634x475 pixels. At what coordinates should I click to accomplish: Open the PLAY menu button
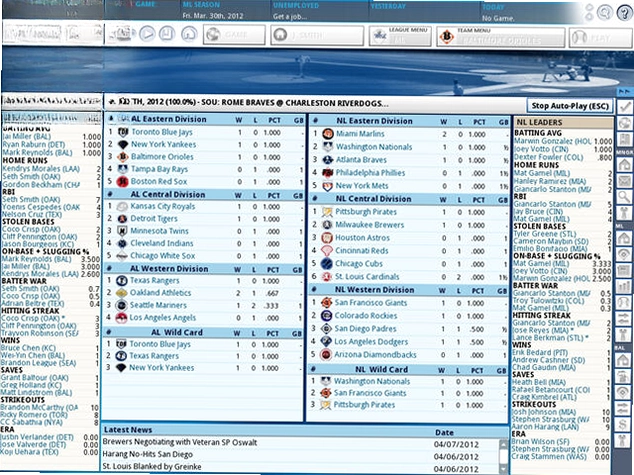(x=599, y=38)
